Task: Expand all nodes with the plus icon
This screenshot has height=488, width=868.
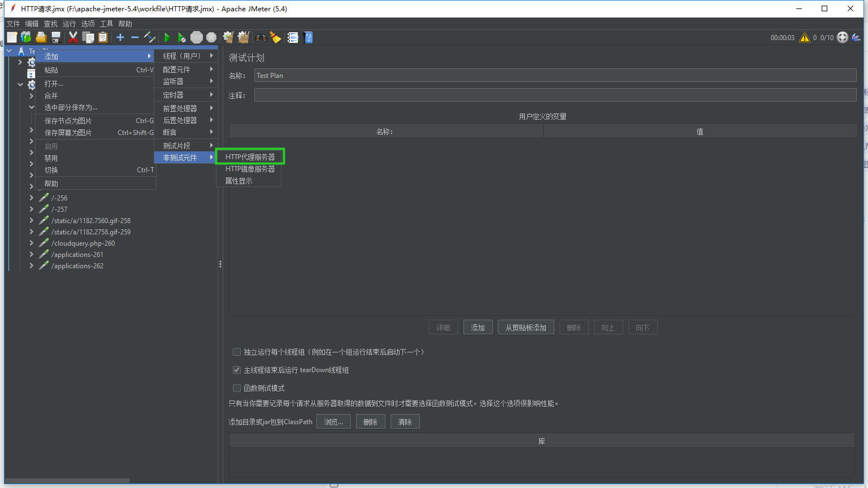Action: pos(120,37)
